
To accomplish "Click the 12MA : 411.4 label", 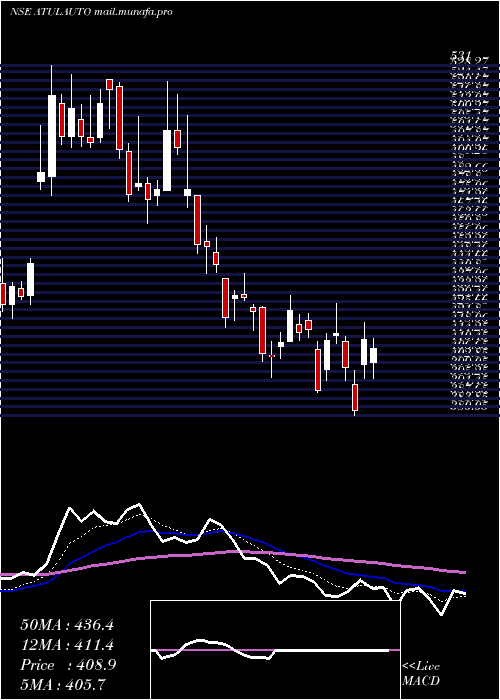I will (67, 645).
